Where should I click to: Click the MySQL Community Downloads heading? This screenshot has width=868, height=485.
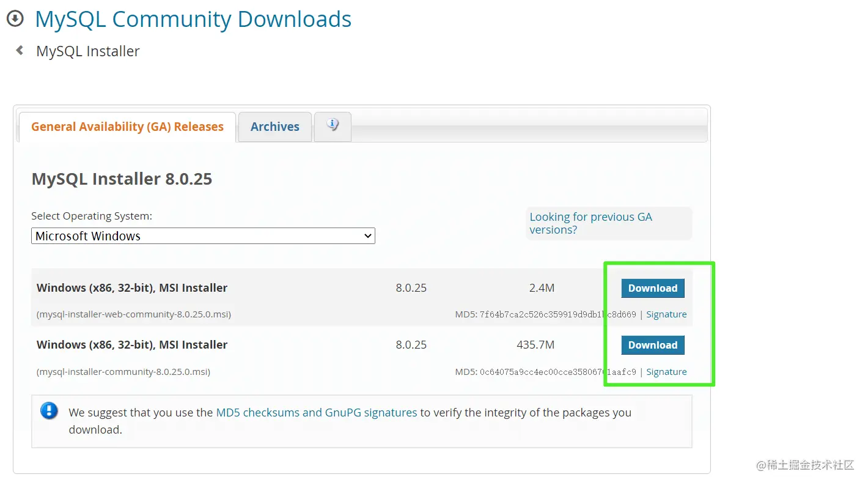193,19
